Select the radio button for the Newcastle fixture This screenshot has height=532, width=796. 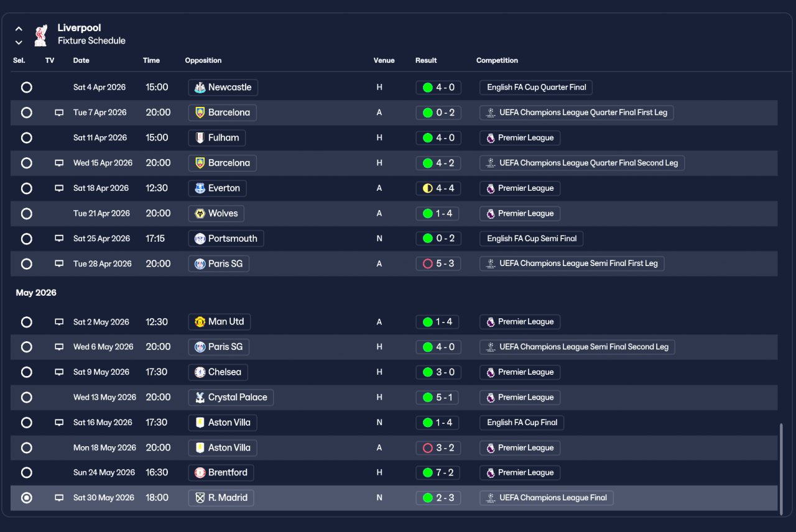(x=26, y=88)
